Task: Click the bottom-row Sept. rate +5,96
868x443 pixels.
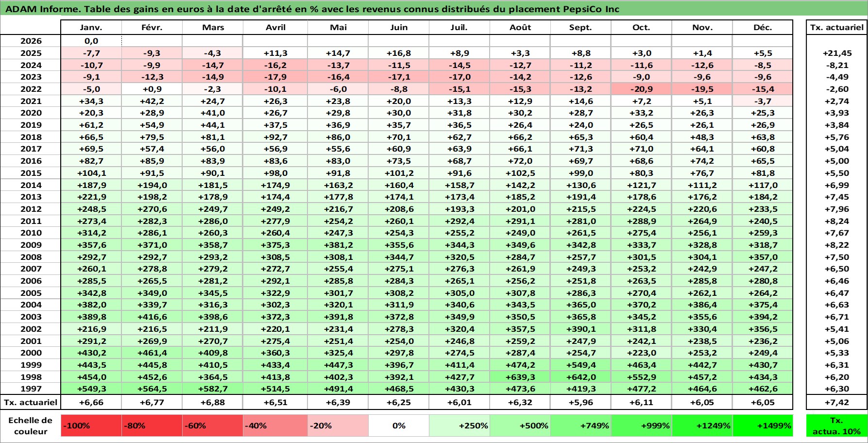Action: point(581,402)
